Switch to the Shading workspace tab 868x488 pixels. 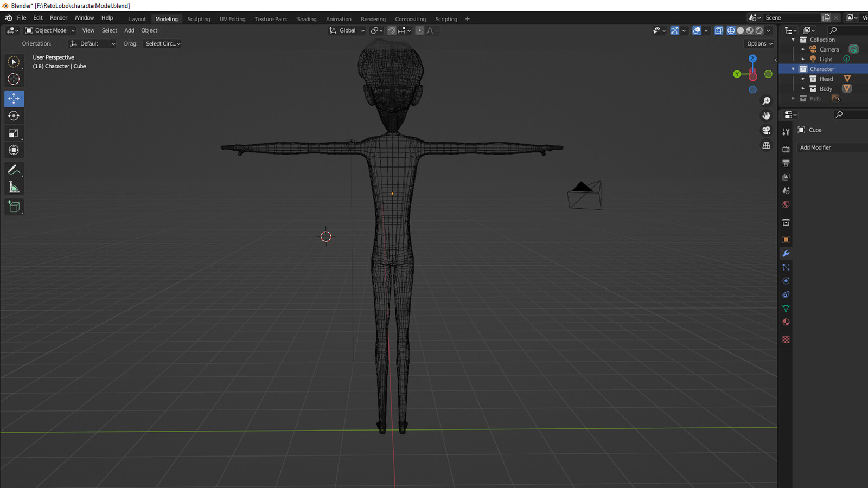coord(307,19)
